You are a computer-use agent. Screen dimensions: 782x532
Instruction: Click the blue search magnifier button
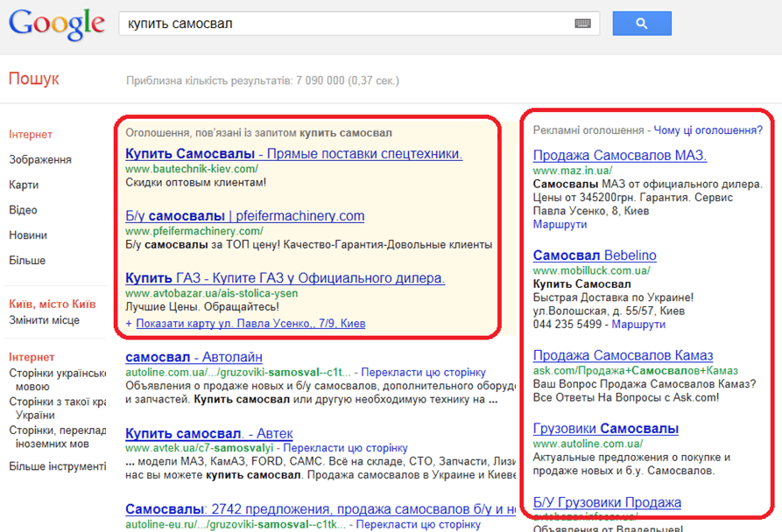coord(641,24)
